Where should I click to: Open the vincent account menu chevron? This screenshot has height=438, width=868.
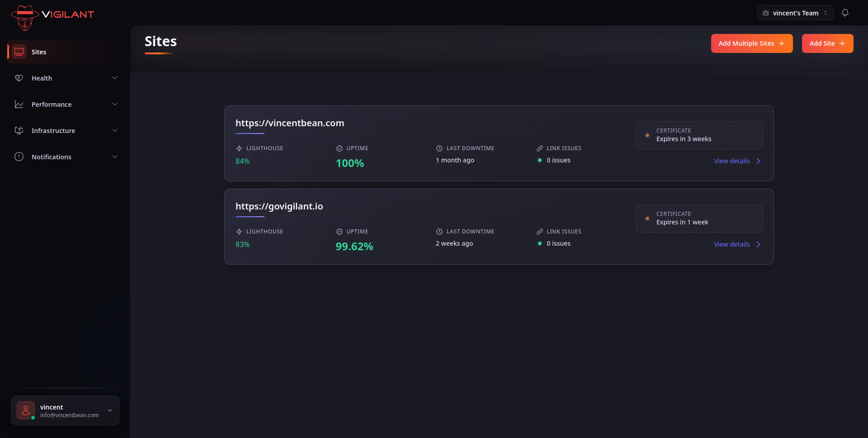point(110,410)
